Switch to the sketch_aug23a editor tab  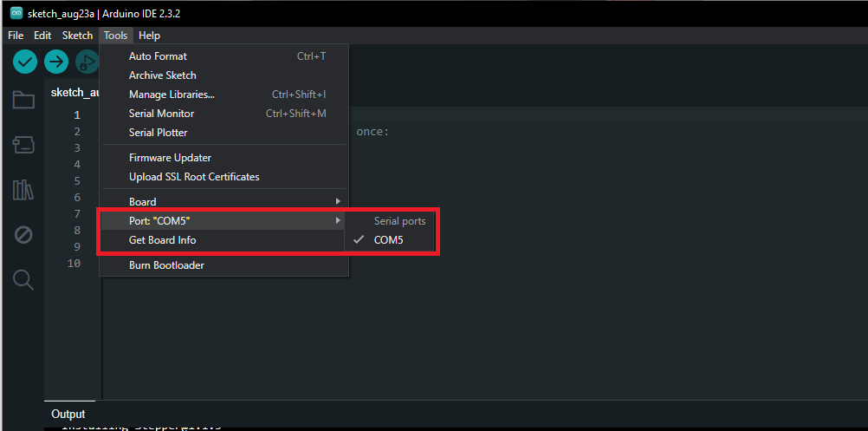(73, 93)
